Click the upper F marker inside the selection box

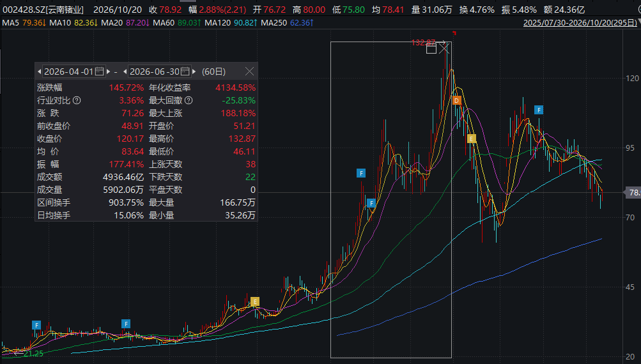(x=361, y=173)
